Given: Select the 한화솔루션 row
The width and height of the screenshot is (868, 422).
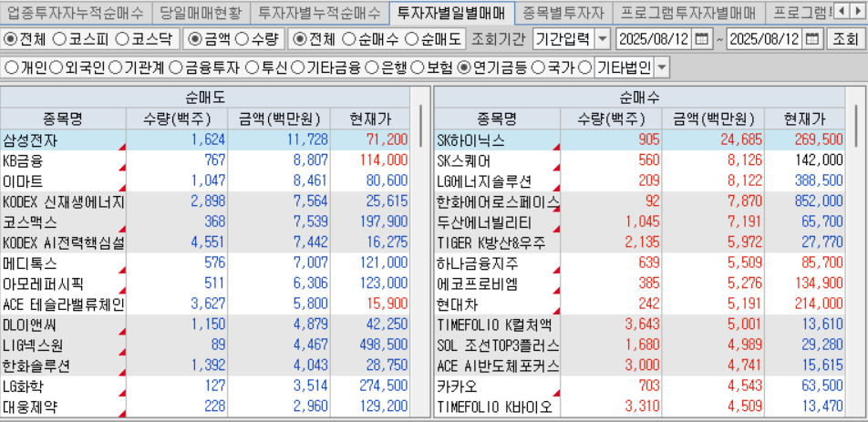Looking at the screenshot, I should (205, 365).
